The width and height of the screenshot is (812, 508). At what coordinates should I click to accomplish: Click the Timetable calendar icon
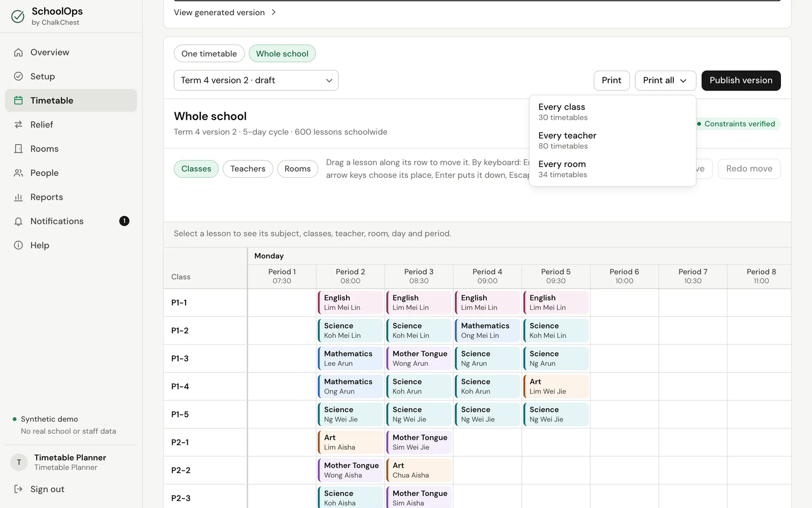pyautogui.click(x=18, y=101)
